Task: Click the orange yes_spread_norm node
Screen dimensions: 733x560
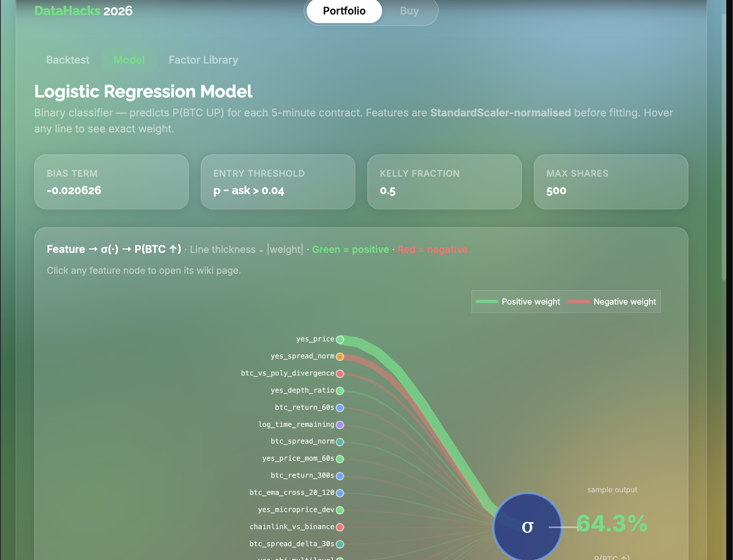Action: coord(340,357)
